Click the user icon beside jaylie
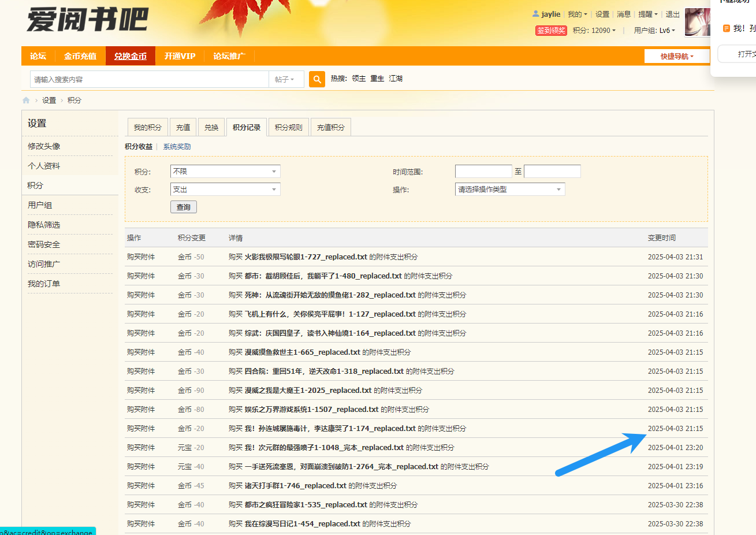Screen dimensions: 756x535 coord(535,14)
